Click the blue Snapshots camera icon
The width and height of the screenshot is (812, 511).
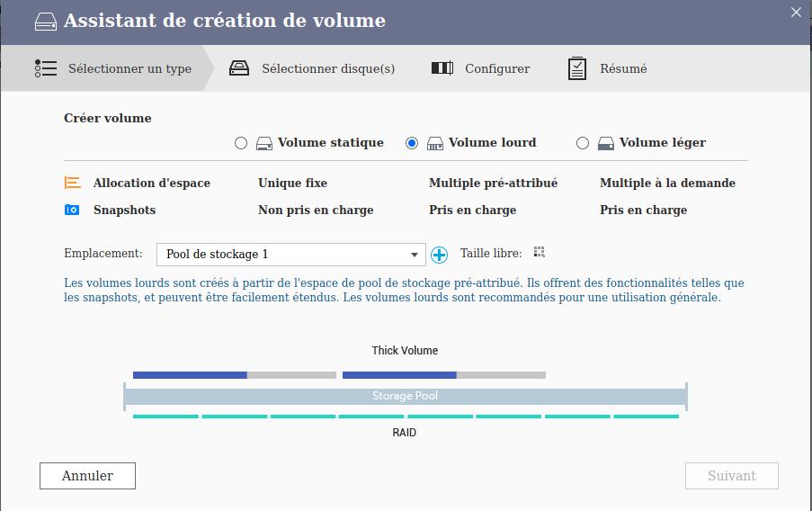coord(72,210)
